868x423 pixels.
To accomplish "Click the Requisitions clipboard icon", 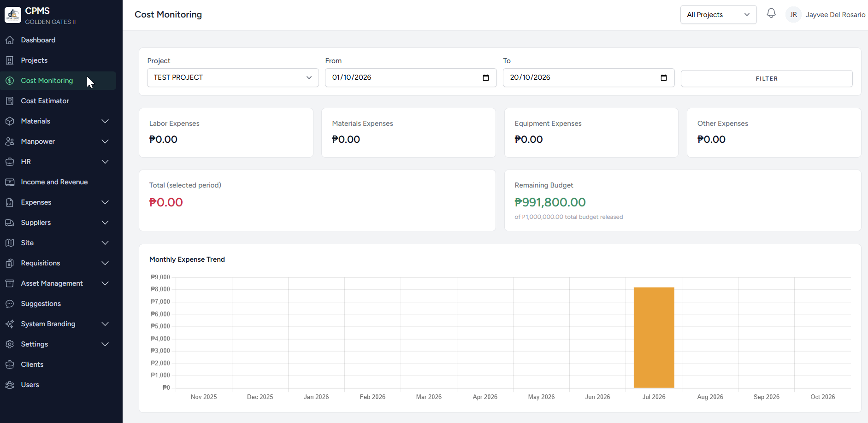I will pos(10,263).
